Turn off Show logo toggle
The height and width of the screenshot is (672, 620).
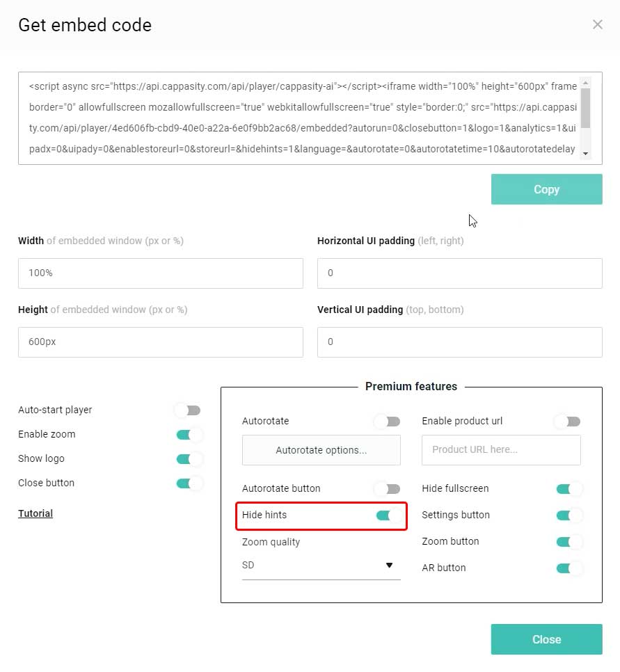pos(189,459)
